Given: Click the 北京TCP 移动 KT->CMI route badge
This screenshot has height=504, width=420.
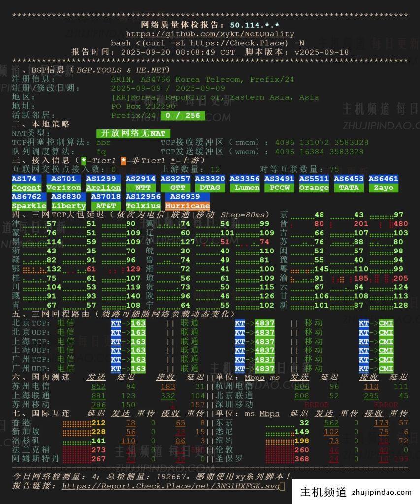Looking at the screenshot, I should click(376, 323).
